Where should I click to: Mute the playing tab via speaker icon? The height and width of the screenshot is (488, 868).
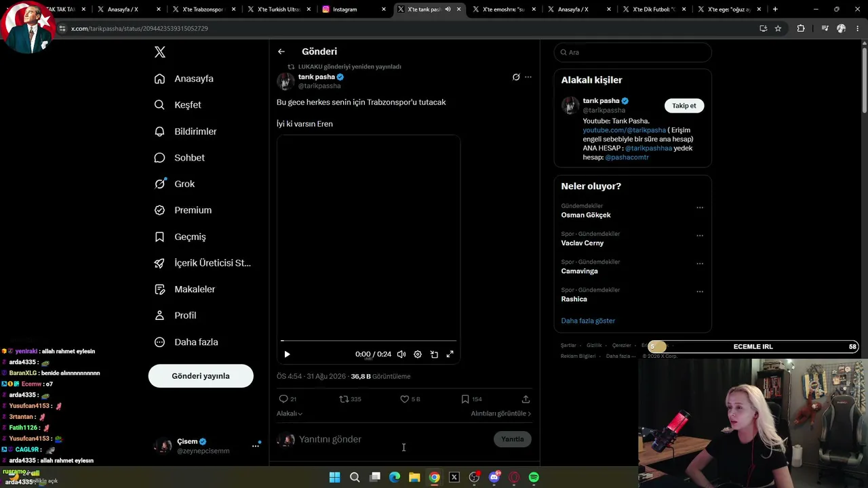tap(448, 9)
